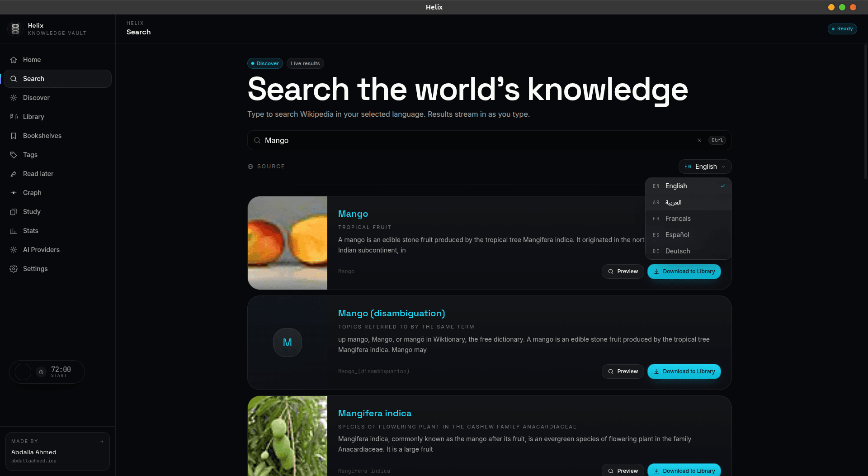Collapse the English language dropdown
Screen dimensions: 868x476
(705, 167)
